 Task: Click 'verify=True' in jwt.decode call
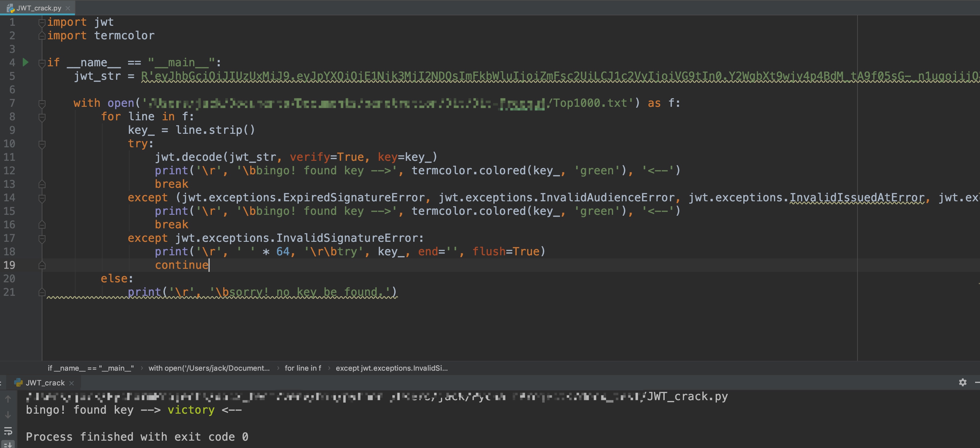point(327,157)
